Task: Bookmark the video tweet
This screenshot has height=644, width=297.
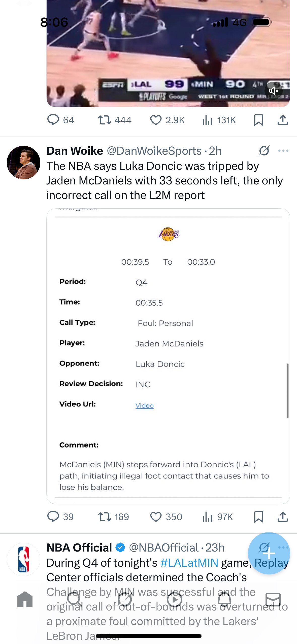Action: tap(259, 120)
